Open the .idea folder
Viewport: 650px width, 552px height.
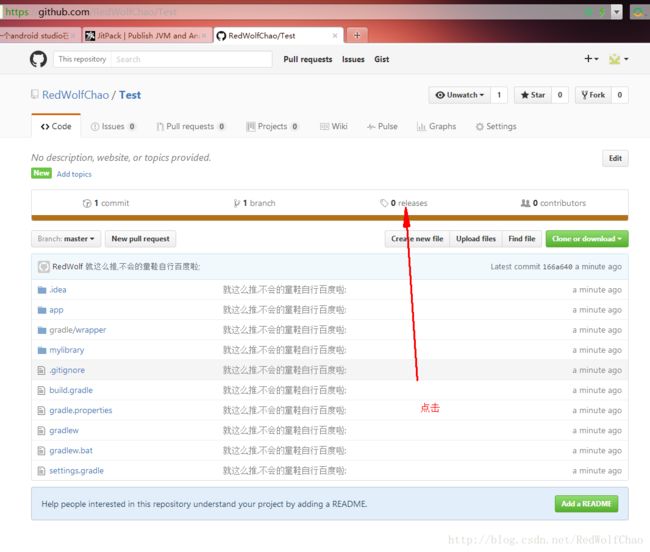click(58, 290)
